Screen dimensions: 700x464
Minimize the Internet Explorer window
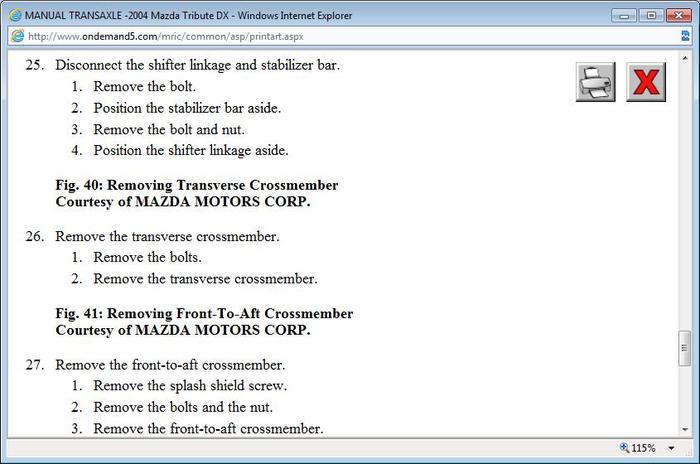tap(624, 16)
